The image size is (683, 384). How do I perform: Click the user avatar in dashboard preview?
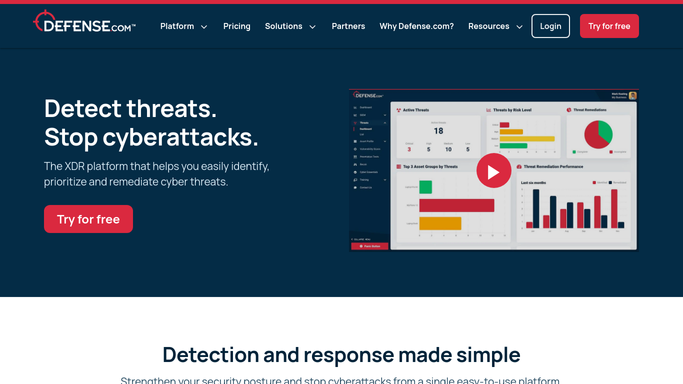tap(632, 95)
